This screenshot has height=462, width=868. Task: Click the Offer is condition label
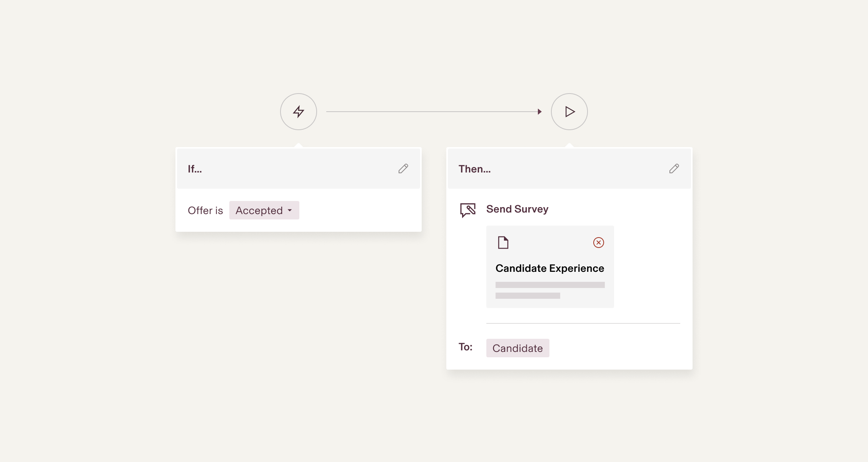205,211
